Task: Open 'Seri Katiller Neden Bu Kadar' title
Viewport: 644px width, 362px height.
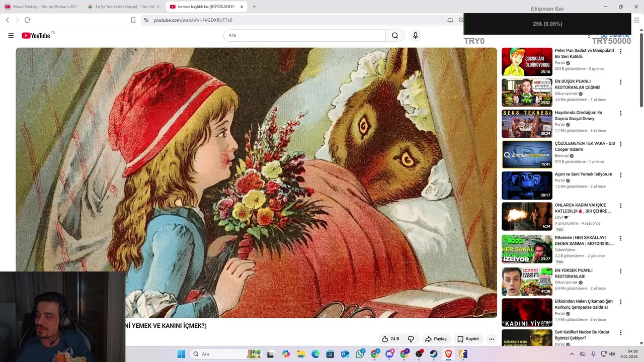Action: (582, 335)
